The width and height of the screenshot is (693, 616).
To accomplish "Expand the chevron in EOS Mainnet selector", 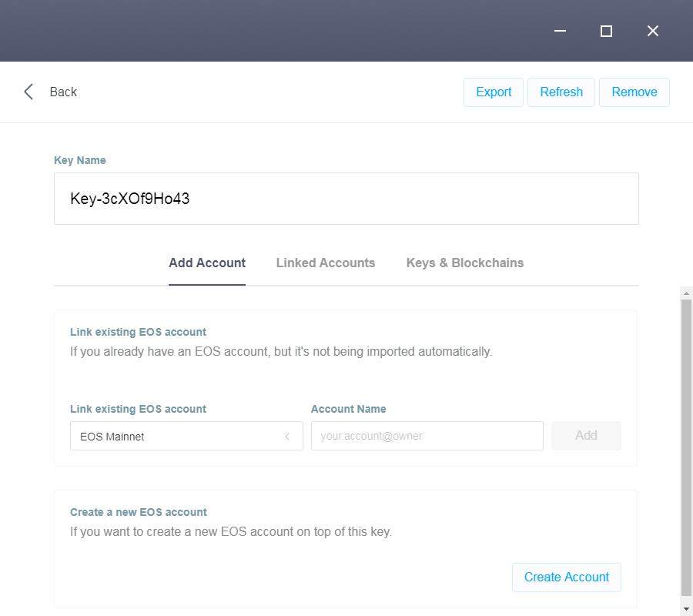I will point(287,436).
